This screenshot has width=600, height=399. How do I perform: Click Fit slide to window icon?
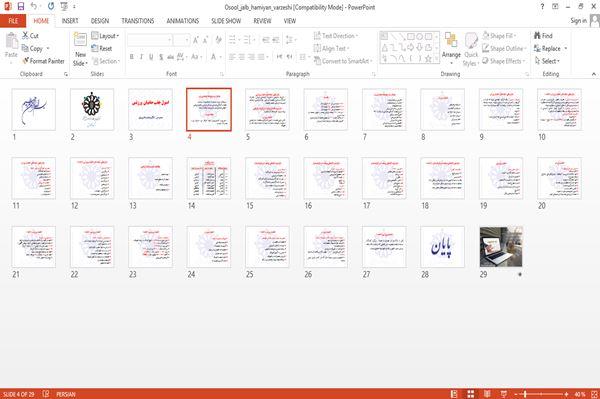(x=594, y=394)
